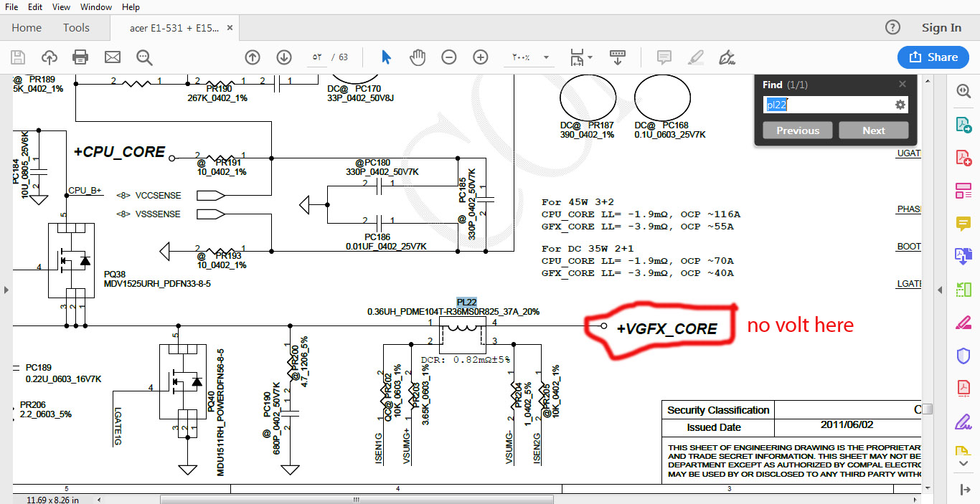Select the Hand pan tool
Viewport: 980px width, 504px height.
point(418,57)
